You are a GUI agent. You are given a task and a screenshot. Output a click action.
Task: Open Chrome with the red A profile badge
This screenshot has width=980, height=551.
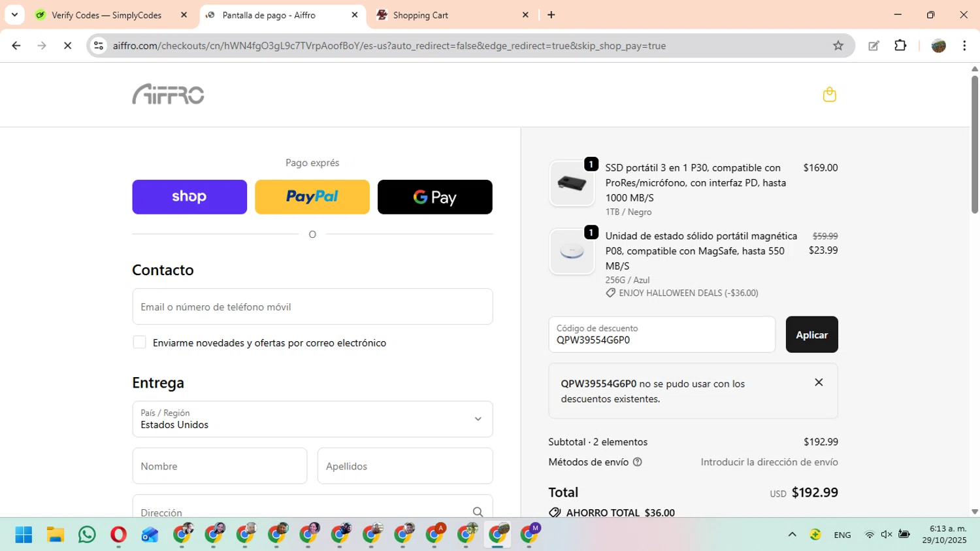click(434, 534)
